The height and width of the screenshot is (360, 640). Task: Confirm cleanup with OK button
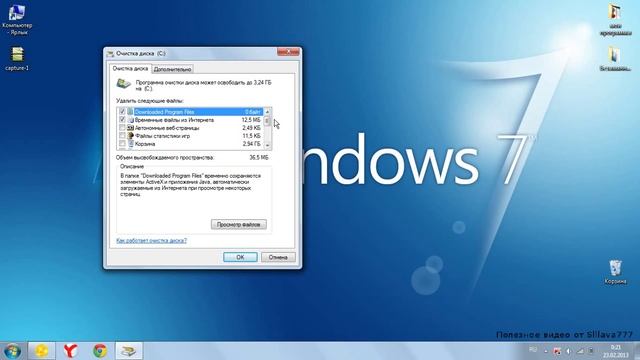240,257
